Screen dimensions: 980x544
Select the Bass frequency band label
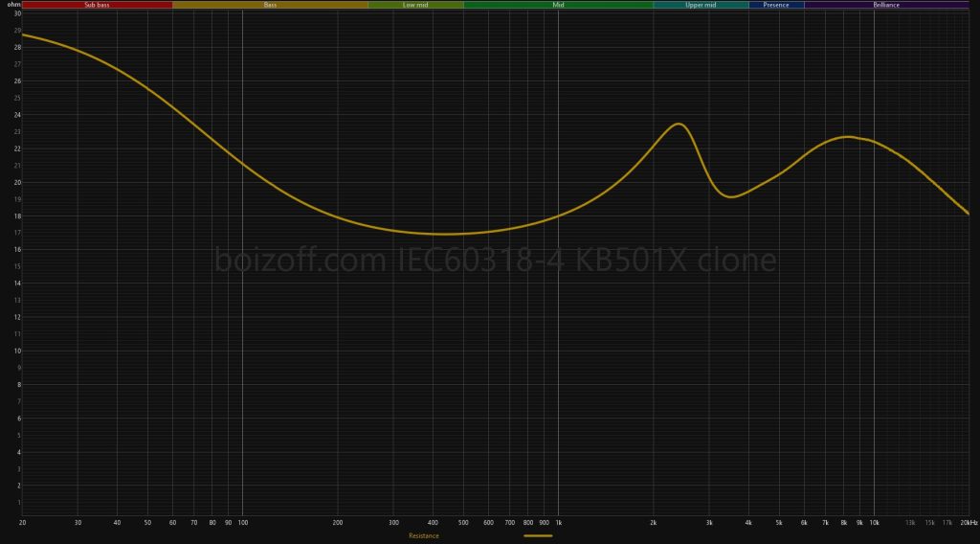[271, 5]
